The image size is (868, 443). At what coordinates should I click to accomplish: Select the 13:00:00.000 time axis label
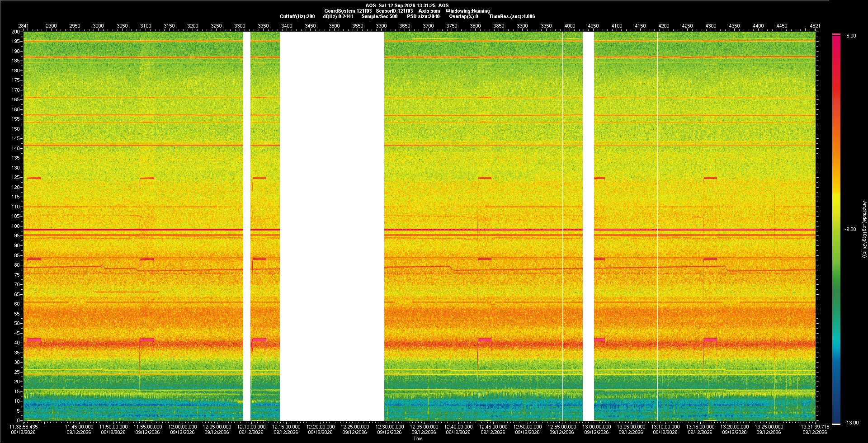coord(596,426)
